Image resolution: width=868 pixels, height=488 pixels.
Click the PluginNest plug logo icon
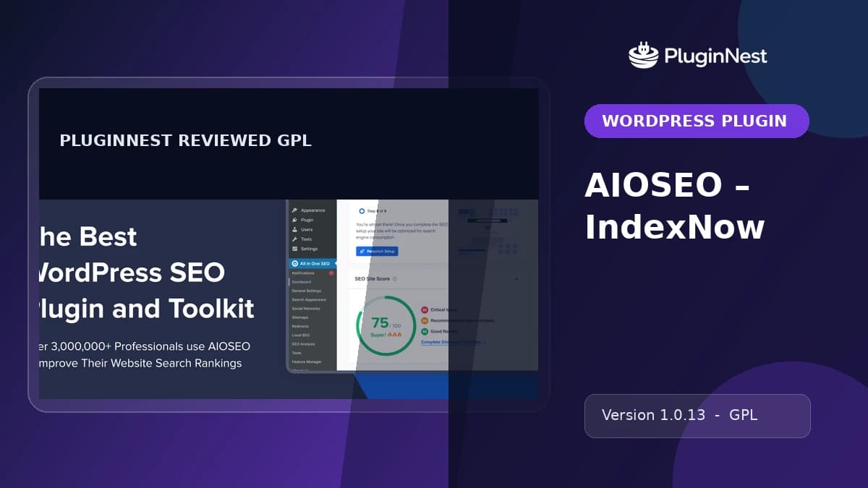click(643, 56)
